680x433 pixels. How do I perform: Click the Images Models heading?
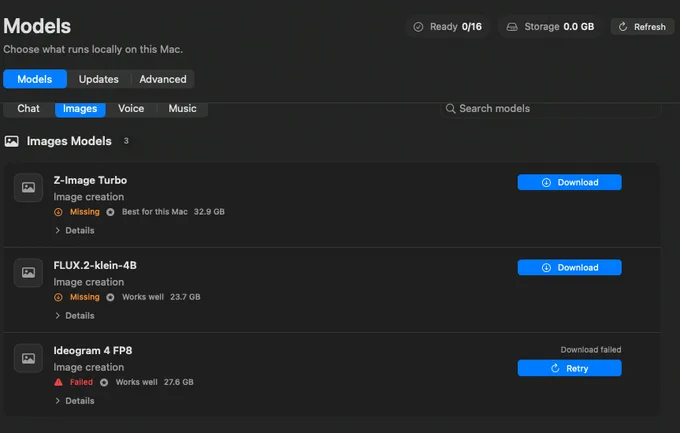pyautogui.click(x=69, y=141)
